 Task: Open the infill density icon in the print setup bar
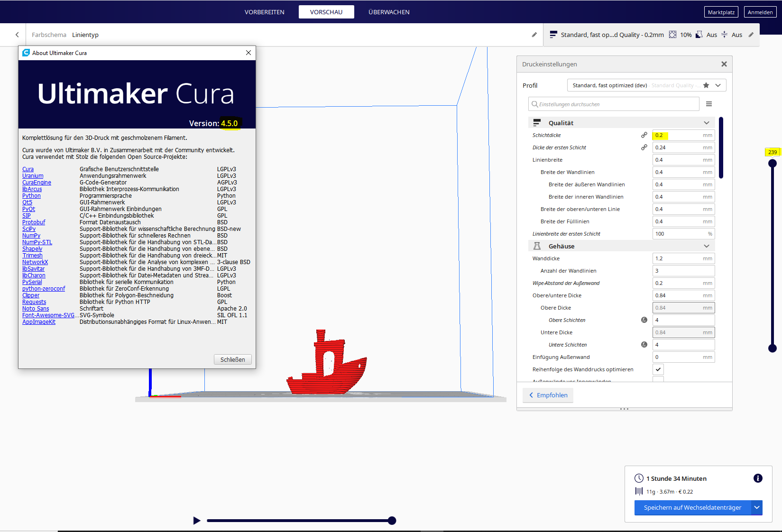point(672,34)
